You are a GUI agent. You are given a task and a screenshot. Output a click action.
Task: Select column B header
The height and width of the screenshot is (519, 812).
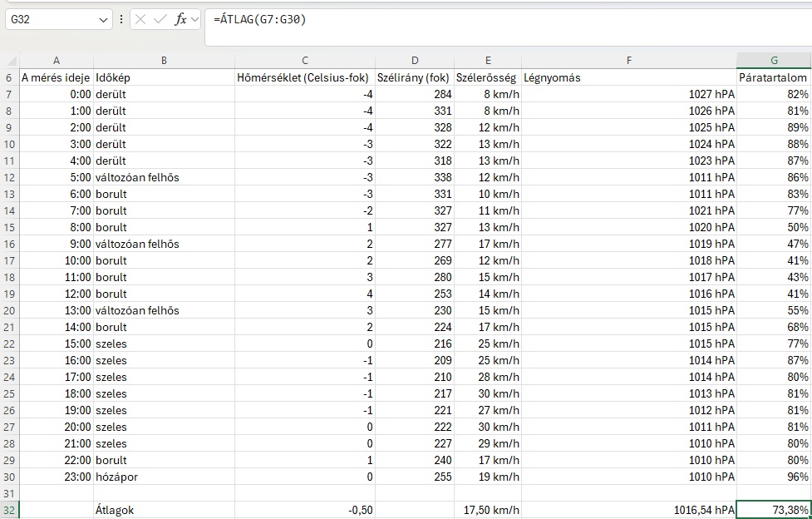(x=164, y=61)
